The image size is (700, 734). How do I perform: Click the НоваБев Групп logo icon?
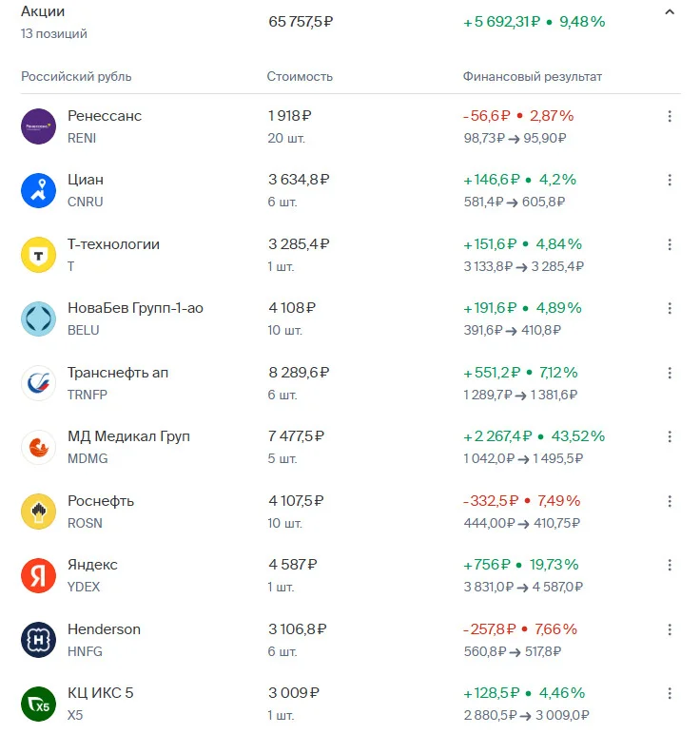point(38,319)
